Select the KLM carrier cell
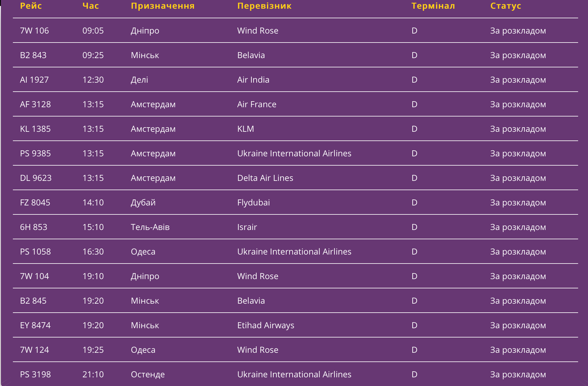The image size is (588, 386). (245, 129)
